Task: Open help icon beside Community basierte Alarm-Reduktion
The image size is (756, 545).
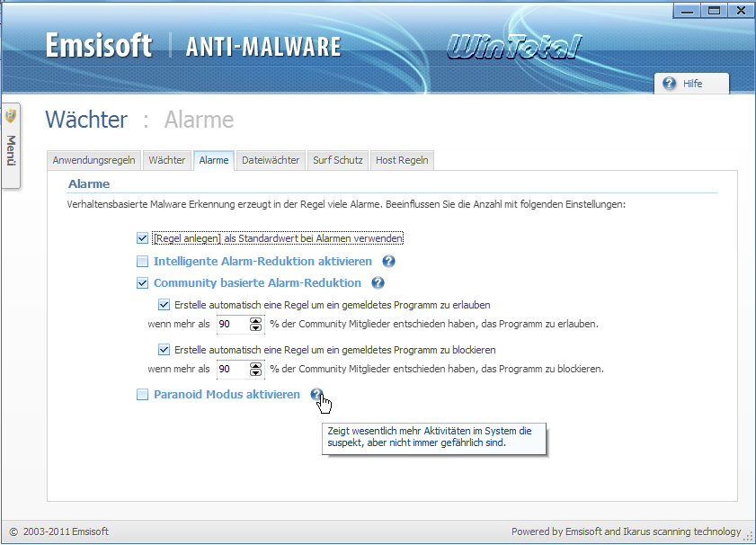Action: tap(378, 283)
